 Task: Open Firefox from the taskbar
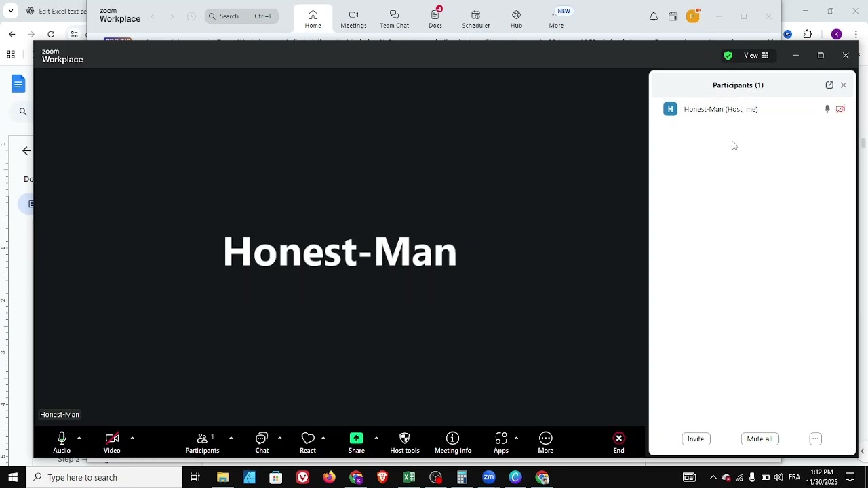[329, 477]
